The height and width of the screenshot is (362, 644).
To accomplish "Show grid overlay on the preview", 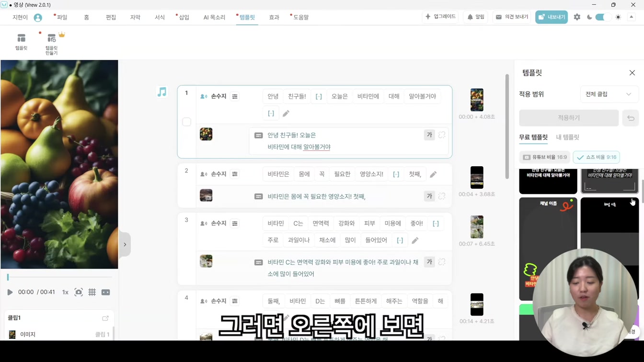I will pyautogui.click(x=92, y=292).
